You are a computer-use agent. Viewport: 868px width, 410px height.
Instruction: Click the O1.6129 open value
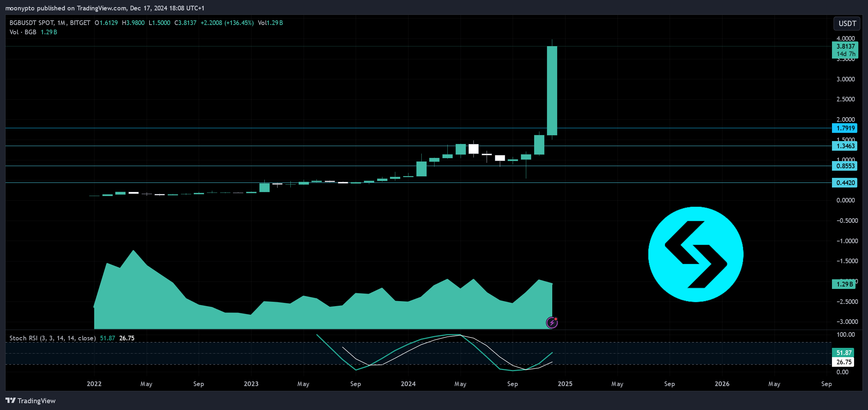coord(106,23)
